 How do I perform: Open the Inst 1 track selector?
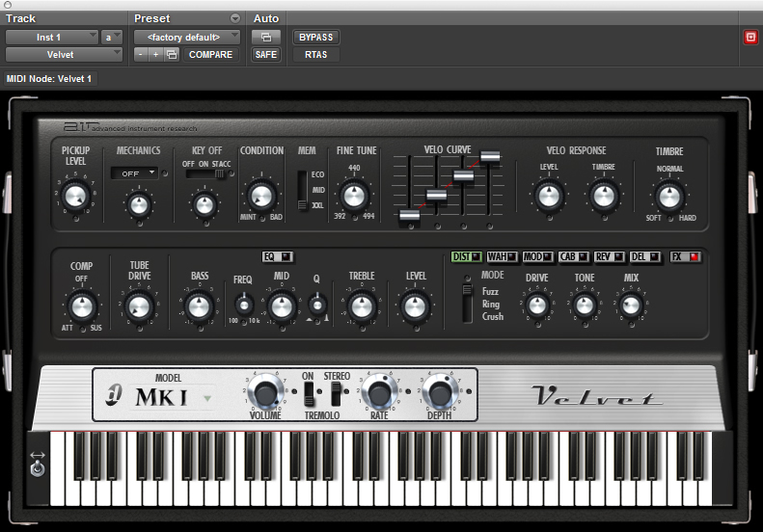click(51, 37)
